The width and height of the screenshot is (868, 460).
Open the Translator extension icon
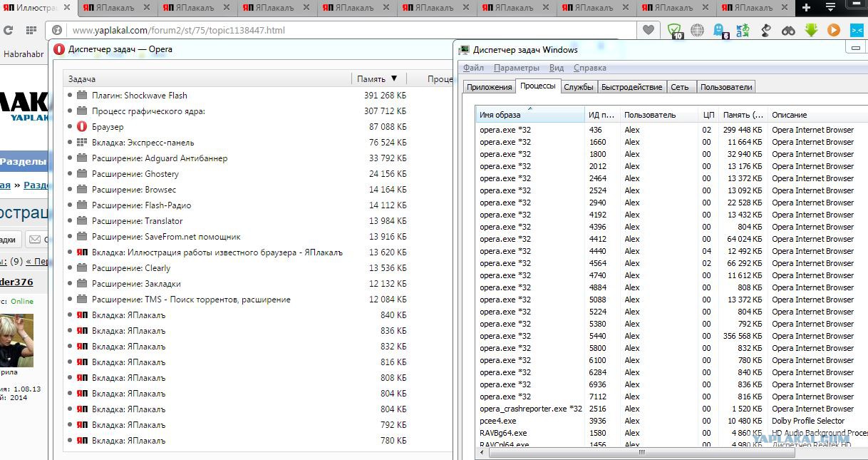(743, 30)
